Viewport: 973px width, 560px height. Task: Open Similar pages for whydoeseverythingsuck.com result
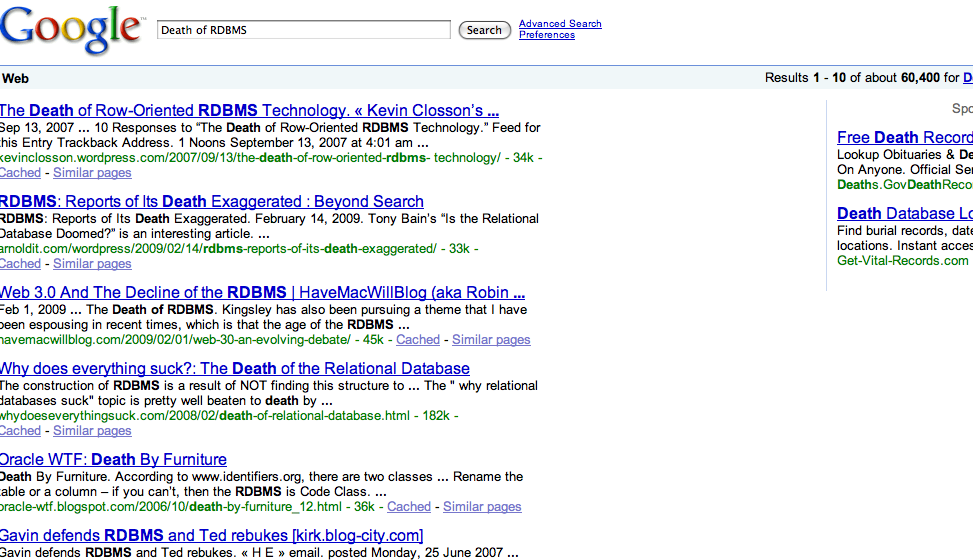(92, 431)
